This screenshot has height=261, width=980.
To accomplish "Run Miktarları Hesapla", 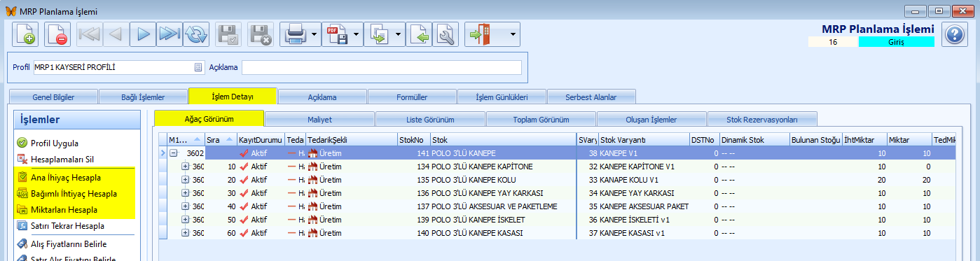I will 64,210.
